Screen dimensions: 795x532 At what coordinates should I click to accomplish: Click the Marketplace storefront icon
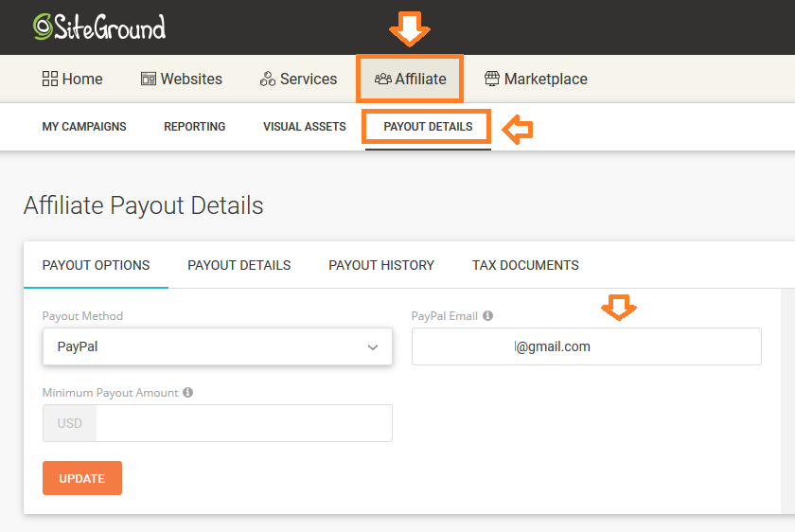pyautogui.click(x=492, y=79)
